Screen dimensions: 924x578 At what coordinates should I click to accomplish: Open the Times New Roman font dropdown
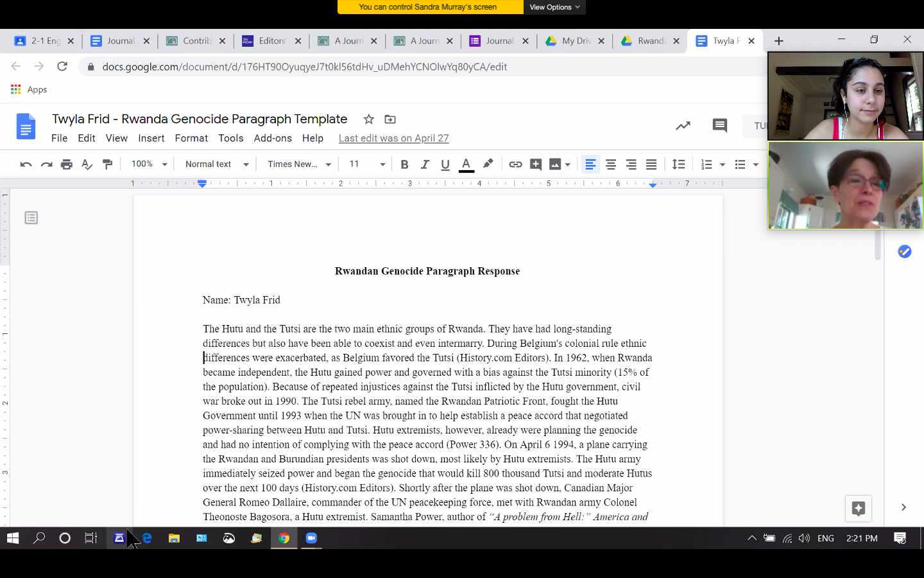[x=299, y=164]
